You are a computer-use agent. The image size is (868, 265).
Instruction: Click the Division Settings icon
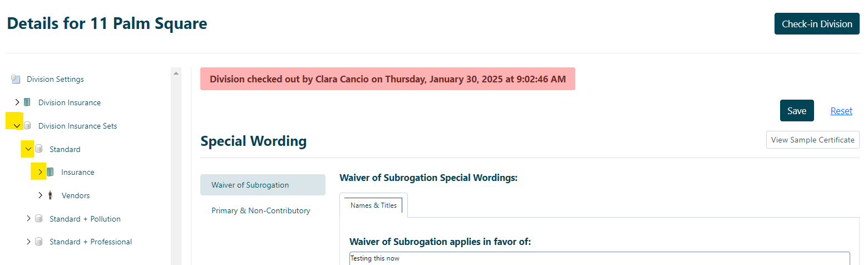coord(16,79)
